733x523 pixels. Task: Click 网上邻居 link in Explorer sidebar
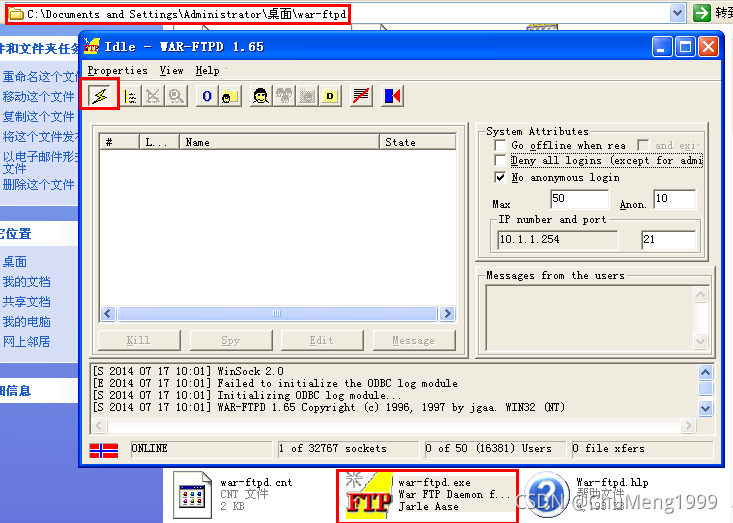[27, 342]
